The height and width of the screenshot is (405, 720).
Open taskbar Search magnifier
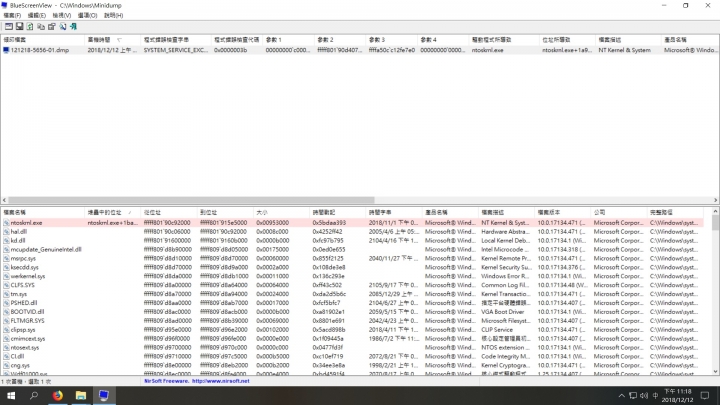point(34,395)
